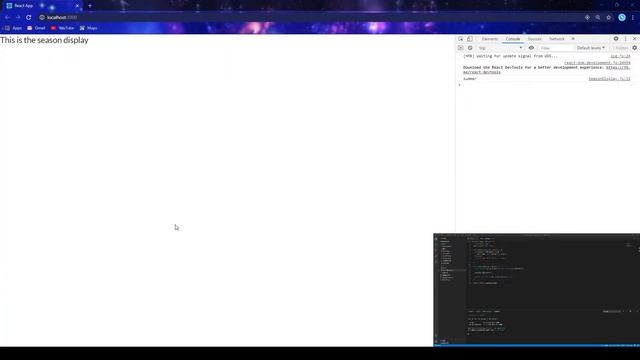The image size is (640, 360).
Task: Switch to the Sources tab in DevTools
Action: click(535, 39)
